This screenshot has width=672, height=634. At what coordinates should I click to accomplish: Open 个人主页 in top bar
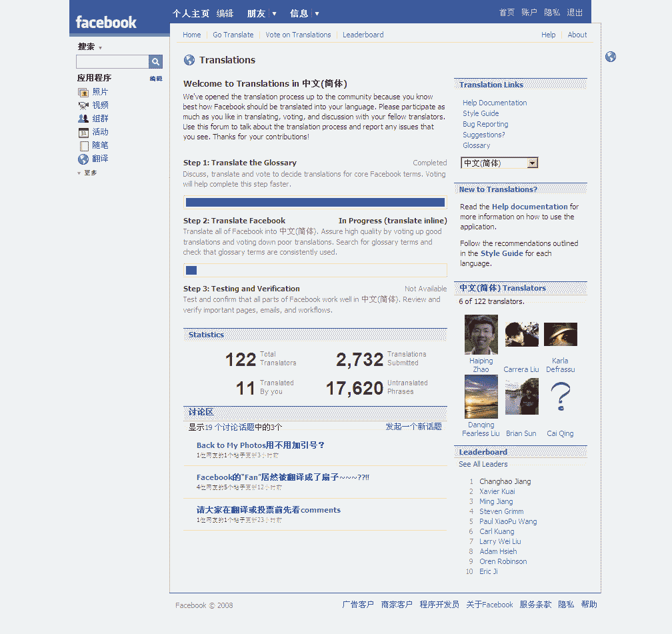point(191,14)
